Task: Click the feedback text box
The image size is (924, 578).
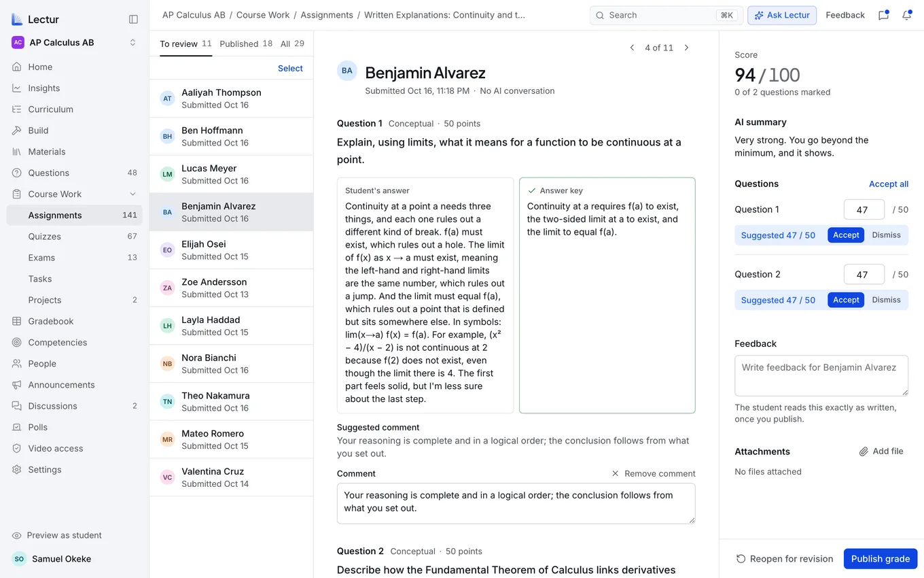Action: coord(821,375)
